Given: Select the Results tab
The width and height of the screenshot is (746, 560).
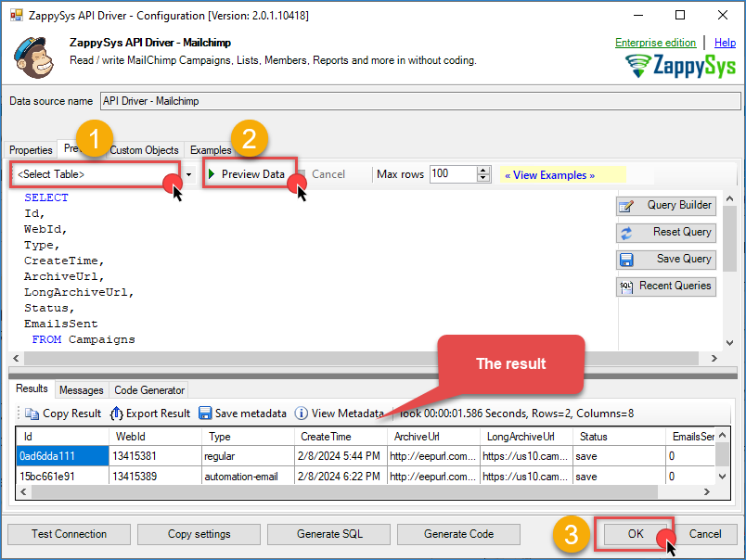Looking at the screenshot, I should [32, 388].
